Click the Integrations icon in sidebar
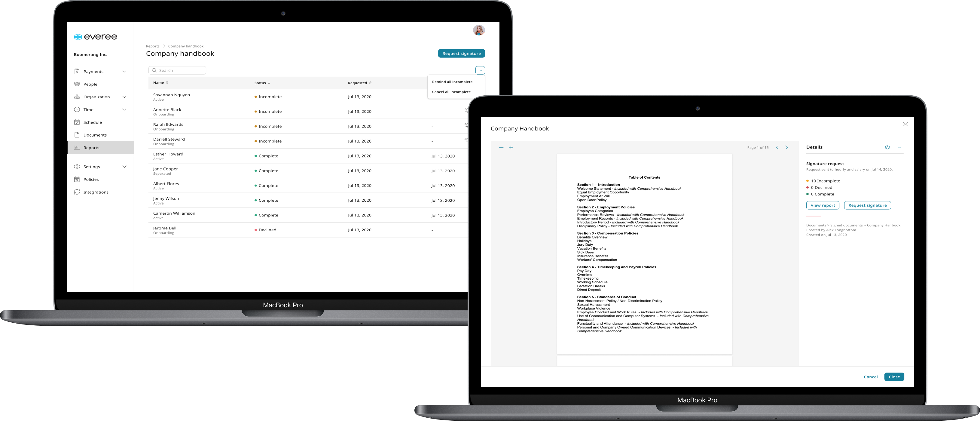The image size is (980, 421). (77, 192)
